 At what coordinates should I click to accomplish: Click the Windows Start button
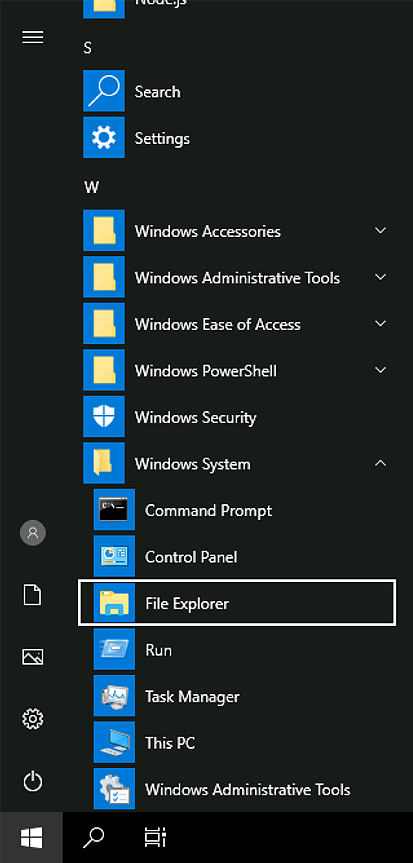click(x=31, y=838)
